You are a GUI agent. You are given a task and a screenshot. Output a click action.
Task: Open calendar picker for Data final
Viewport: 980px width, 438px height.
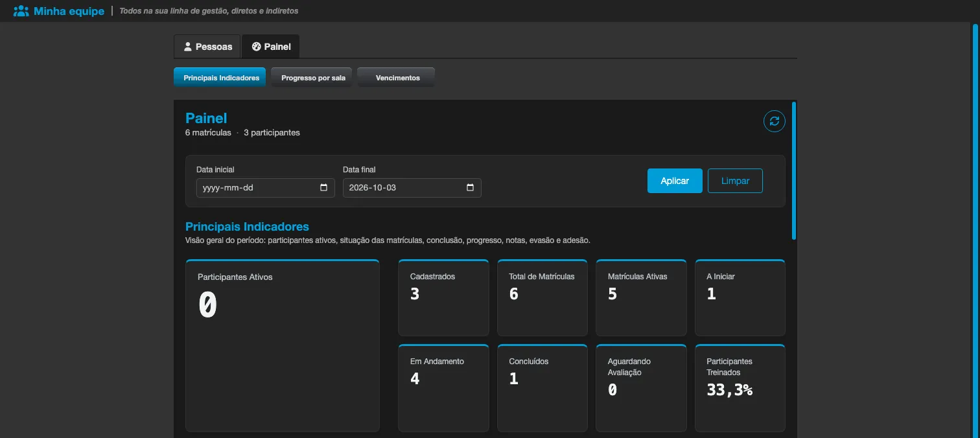click(x=470, y=188)
